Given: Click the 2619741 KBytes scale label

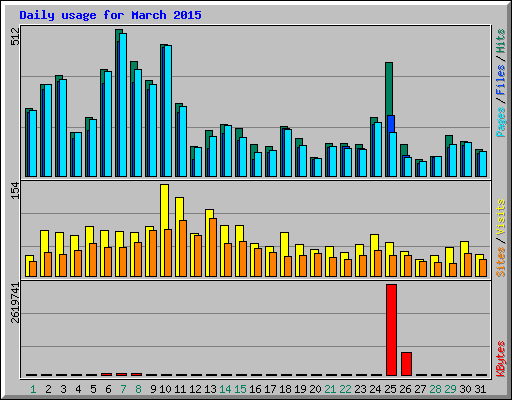Looking at the screenshot, I should click(15, 303).
